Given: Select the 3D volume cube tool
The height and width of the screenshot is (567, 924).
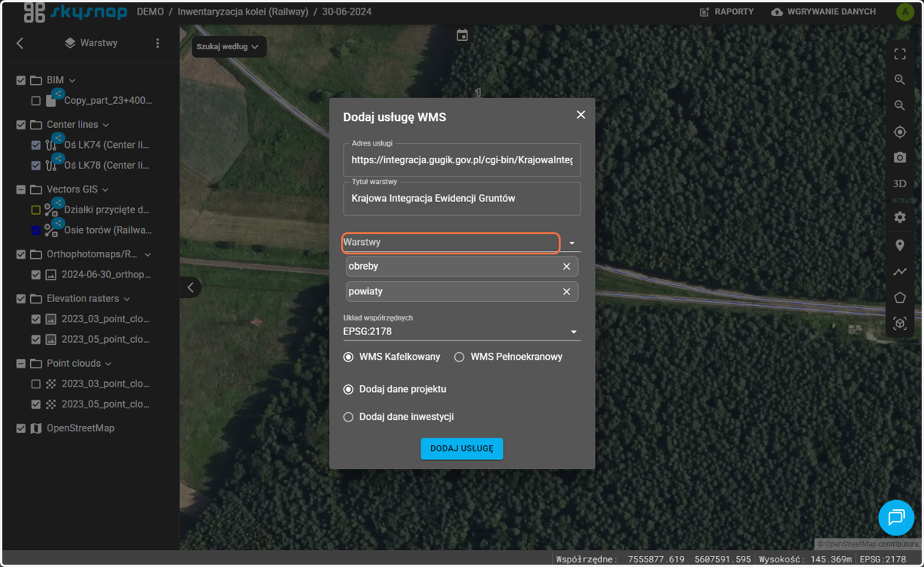Looking at the screenshot, I should click(x=899, y=324).
